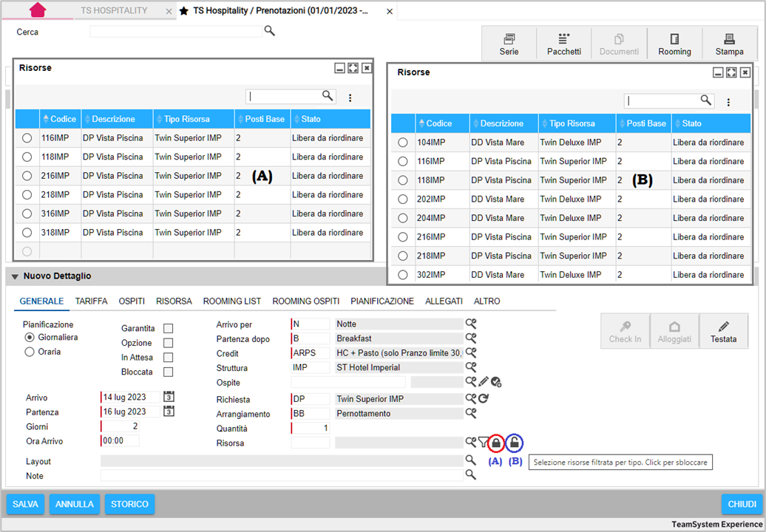
Task: Select radio for 104IMP in right Risorse
Action: [402, 143]
